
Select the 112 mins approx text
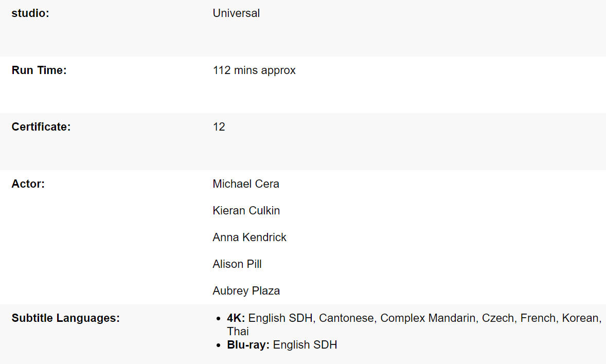pos(254,70)
